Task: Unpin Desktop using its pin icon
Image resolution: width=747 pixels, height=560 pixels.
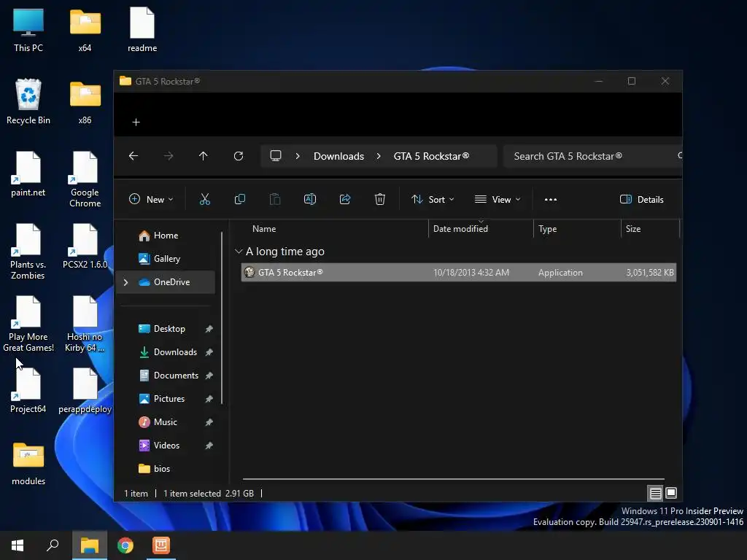Action: 209,329
